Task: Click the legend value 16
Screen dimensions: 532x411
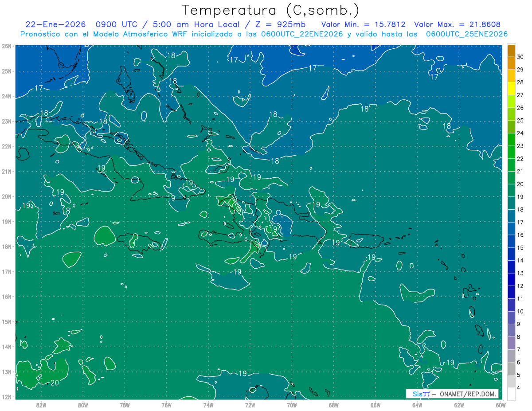Action: click(520, 235)
